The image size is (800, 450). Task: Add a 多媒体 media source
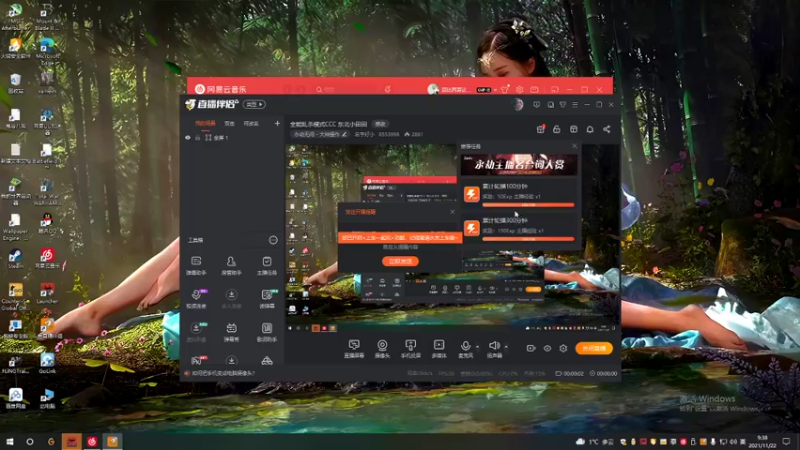tap(439, 349)
